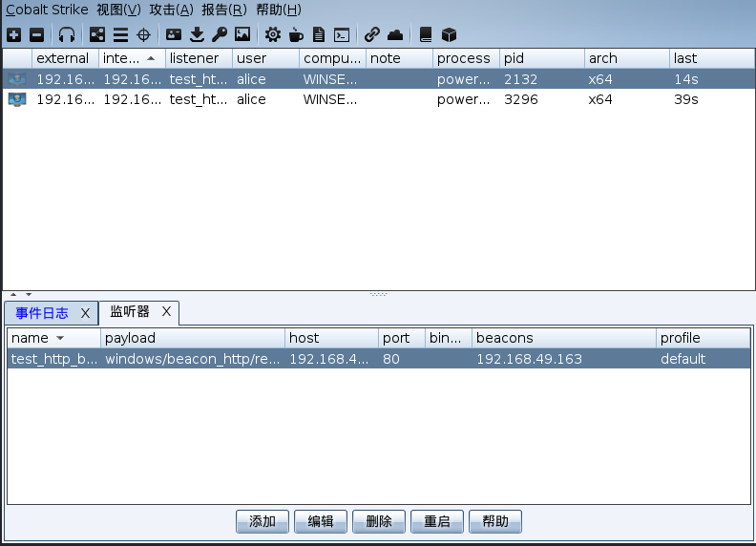The width and height of the screenshot is (756, 546).
Task: Switch to pivot graph view icon
Action: click(97, 34)
